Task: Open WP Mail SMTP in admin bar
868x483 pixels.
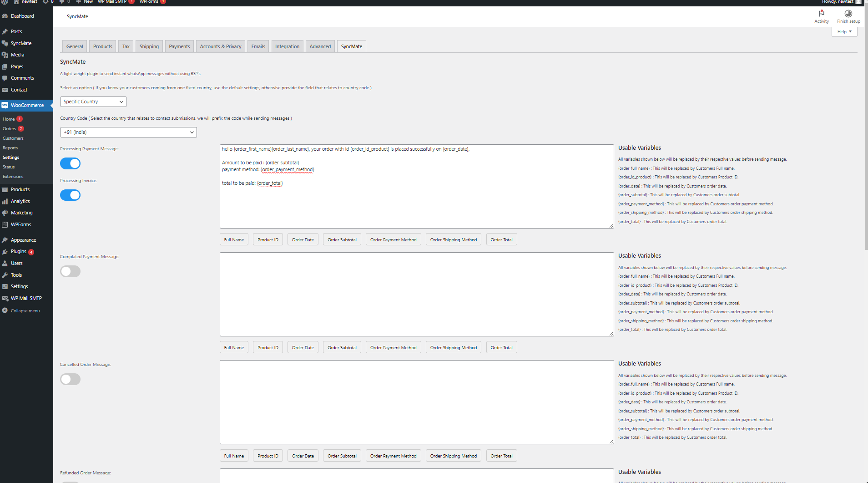Action: 116,2
